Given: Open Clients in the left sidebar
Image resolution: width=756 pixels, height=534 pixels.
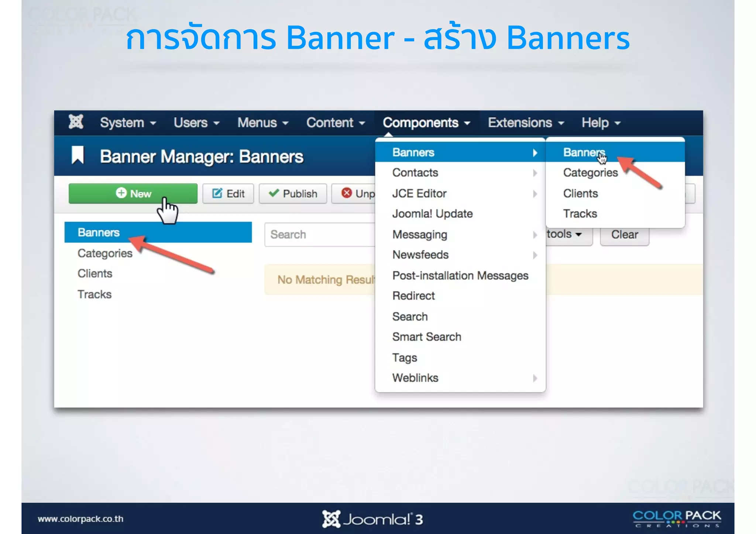Looking at the screenshot, I should pos(95,273).
